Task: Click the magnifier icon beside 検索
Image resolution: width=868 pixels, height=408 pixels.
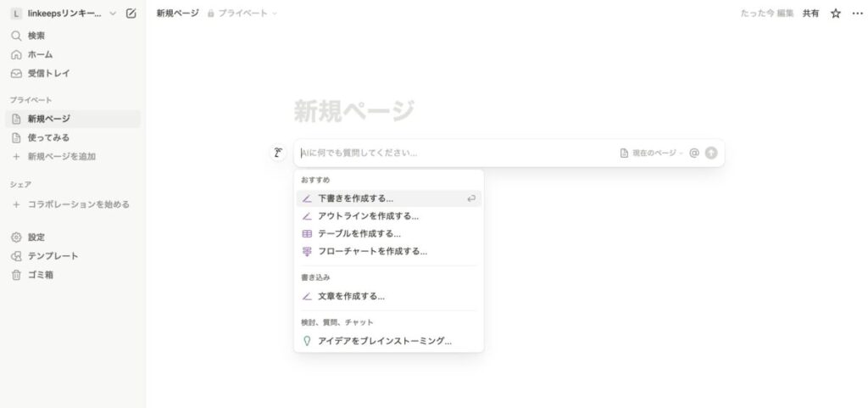Action: pyautogui.click(x=17, y=36)
